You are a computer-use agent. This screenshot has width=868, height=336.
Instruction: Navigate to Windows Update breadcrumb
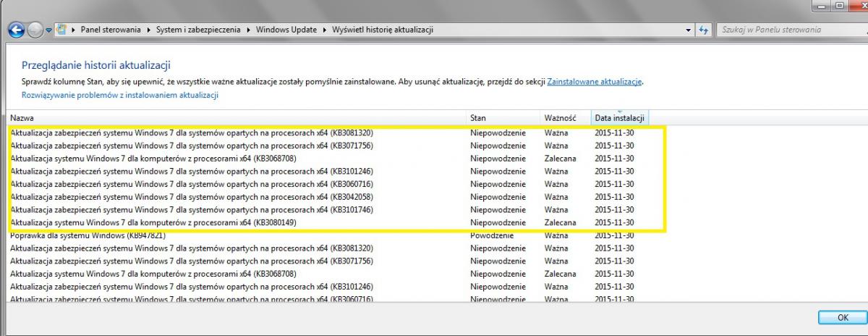click(x=288, y=30)
